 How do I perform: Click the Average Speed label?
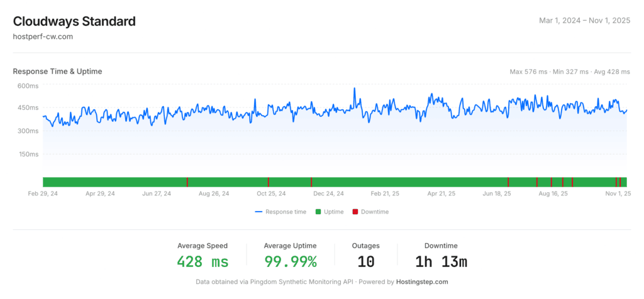pos(203,246)
